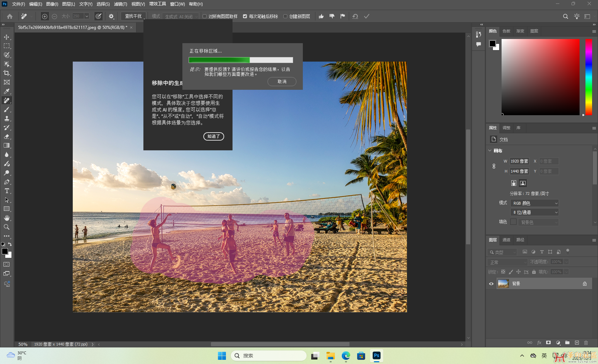598x364 pixels.
Task: Open the Photoshop home screen
Action: (10, 16)
